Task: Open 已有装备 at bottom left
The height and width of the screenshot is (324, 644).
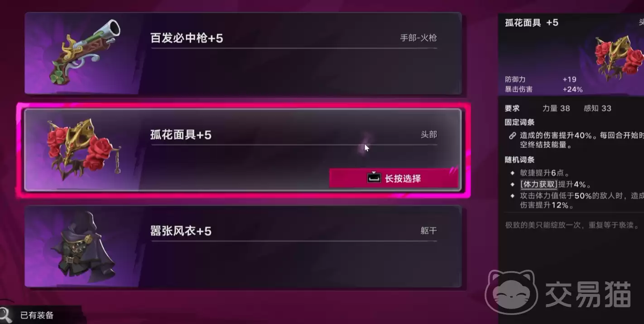Action: pos(37,315)
